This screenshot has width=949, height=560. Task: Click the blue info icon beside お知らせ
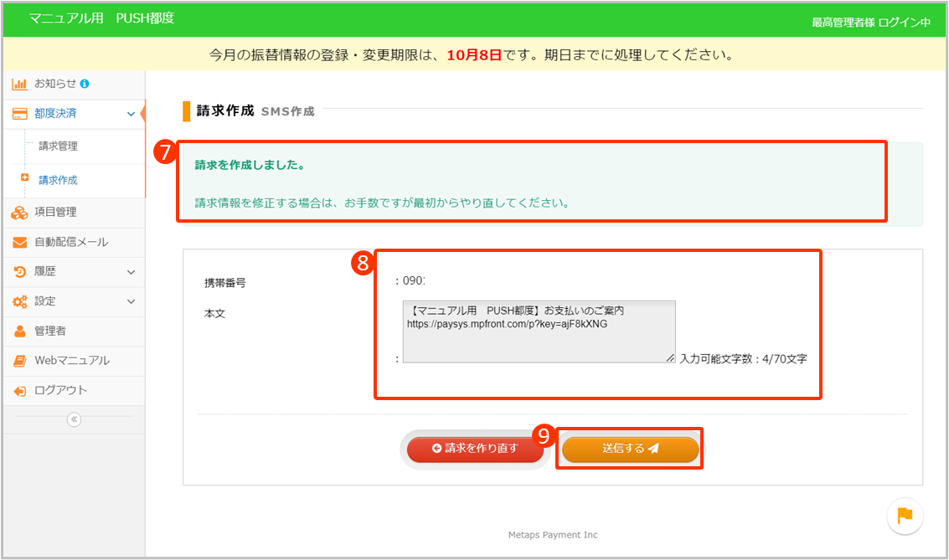pos(85,84)
